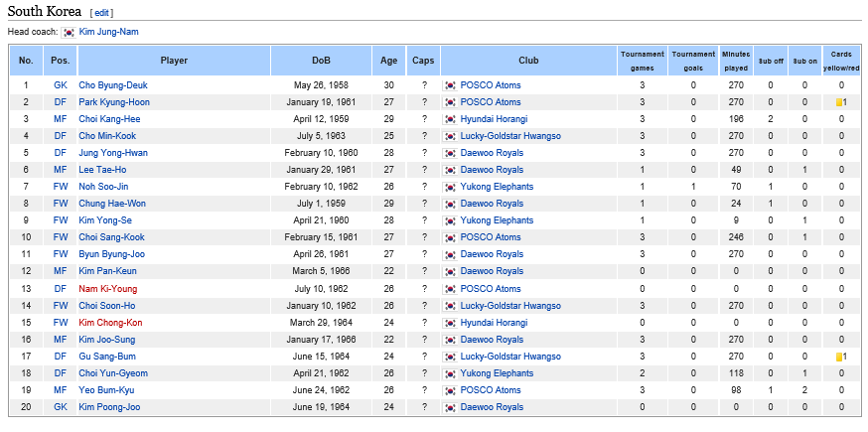Click the Tournament goals column header
Screen dimensions: 868x432
(692, 61)
